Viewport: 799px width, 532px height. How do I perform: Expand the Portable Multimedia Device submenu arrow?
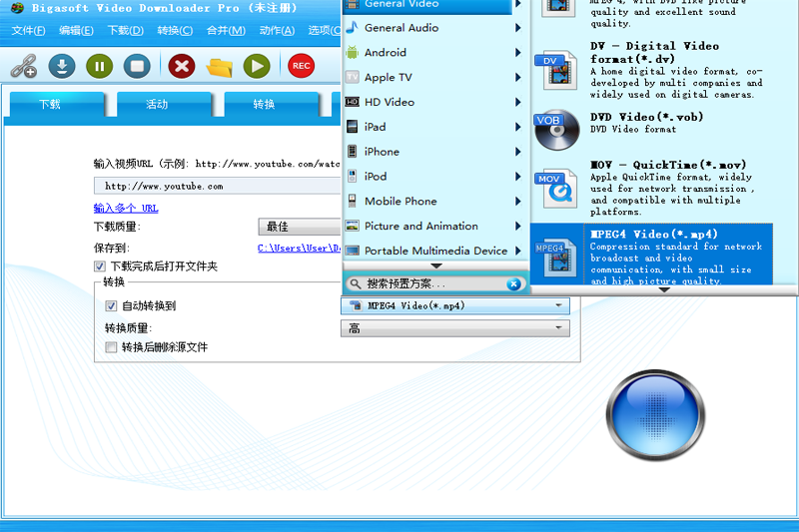pos(518,251)
